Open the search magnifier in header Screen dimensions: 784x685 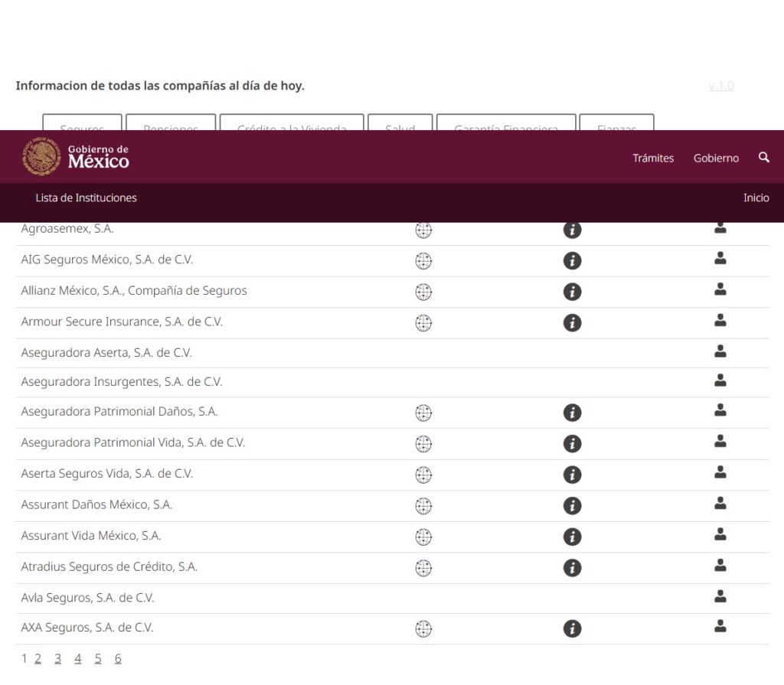[763, 158]
